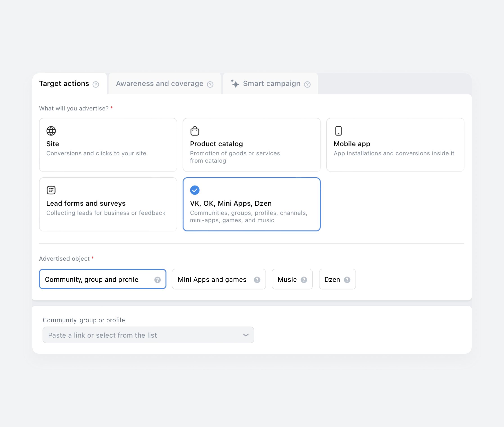Click the form icon on Lead forms card
504x427 pixels.
(x=51, y=190)
